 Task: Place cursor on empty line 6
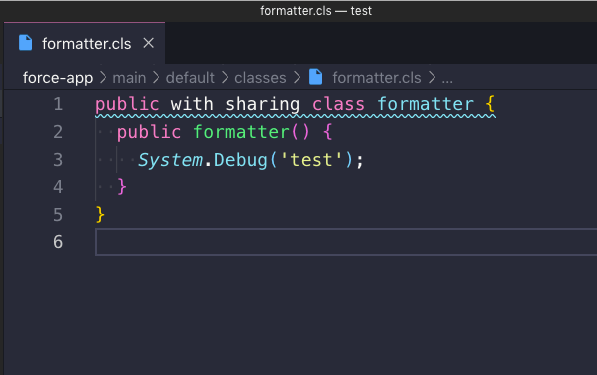346,242
